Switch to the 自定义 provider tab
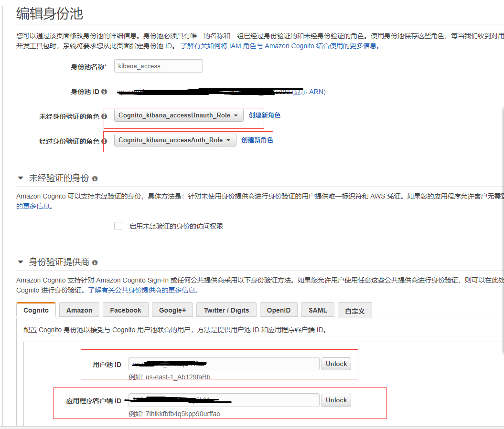504x429 pixels. coord(355,311)
